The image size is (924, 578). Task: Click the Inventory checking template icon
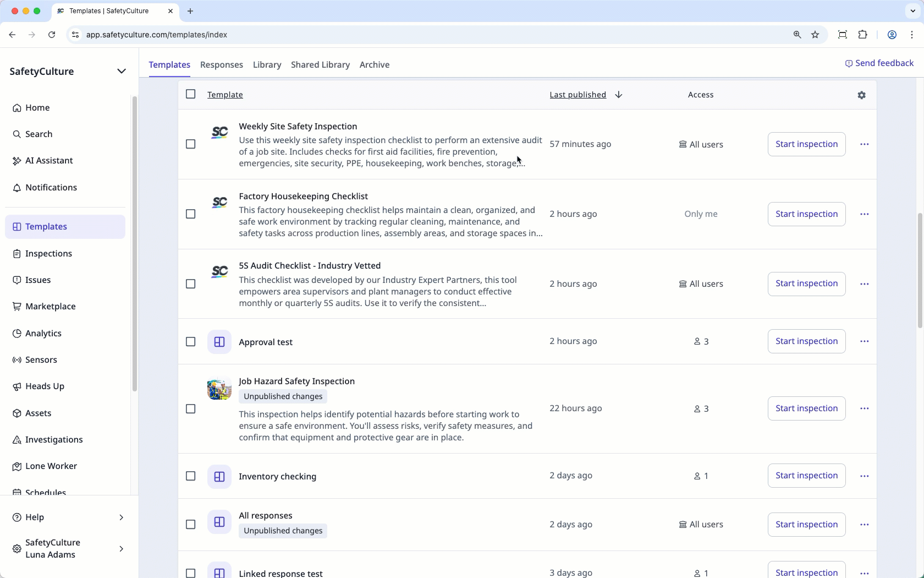point(219,476)
